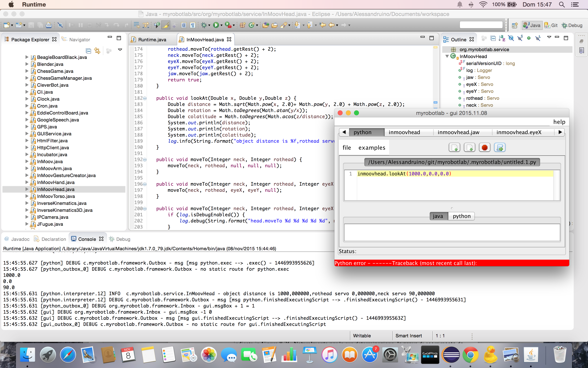Toggle Mark Occurrences highlighter in toolbar

pos(166,25)
